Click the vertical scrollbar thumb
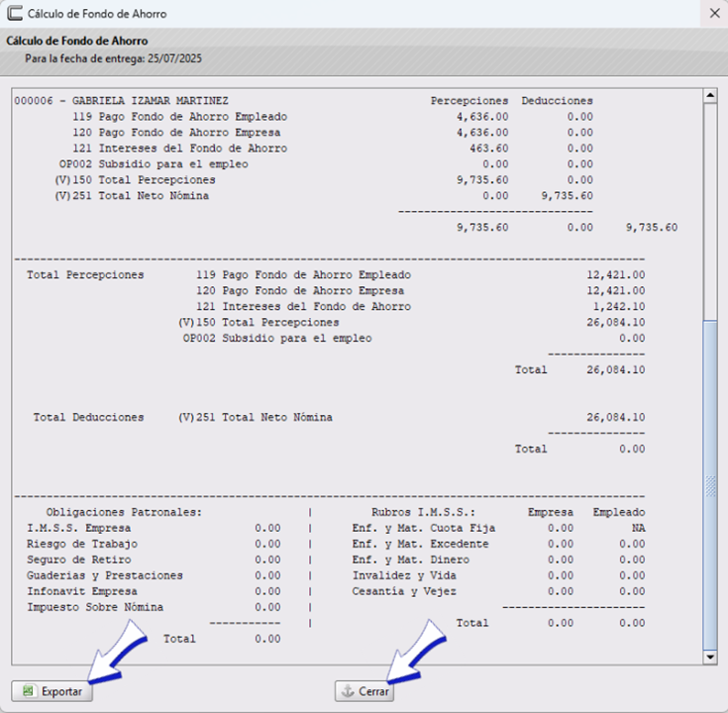The image size is (728, 713). click(x=710, y=485)
